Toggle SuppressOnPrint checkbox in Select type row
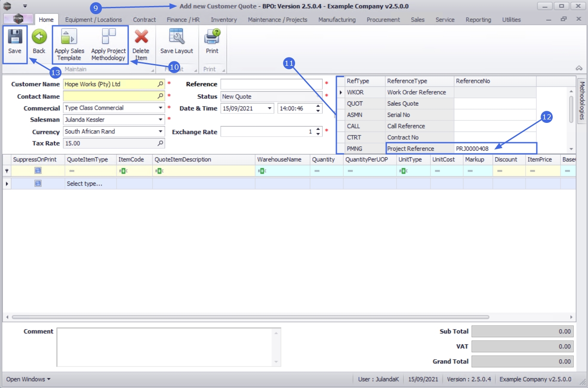This screenshot has height=388, width=588. (x=38, y=183)
